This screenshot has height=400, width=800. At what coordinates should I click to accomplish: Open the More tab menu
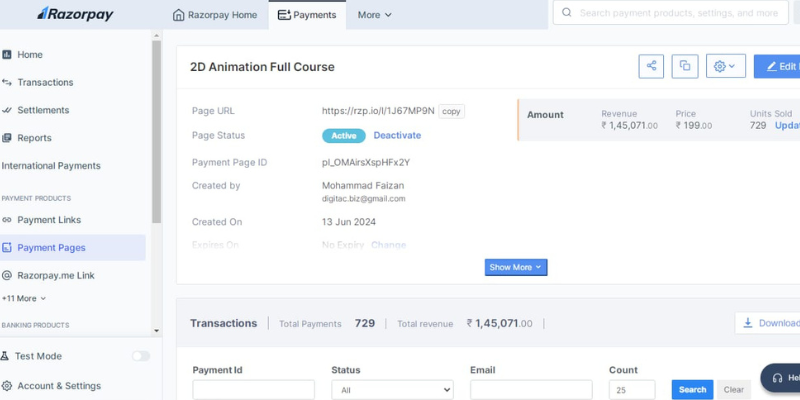coord(374,15)
